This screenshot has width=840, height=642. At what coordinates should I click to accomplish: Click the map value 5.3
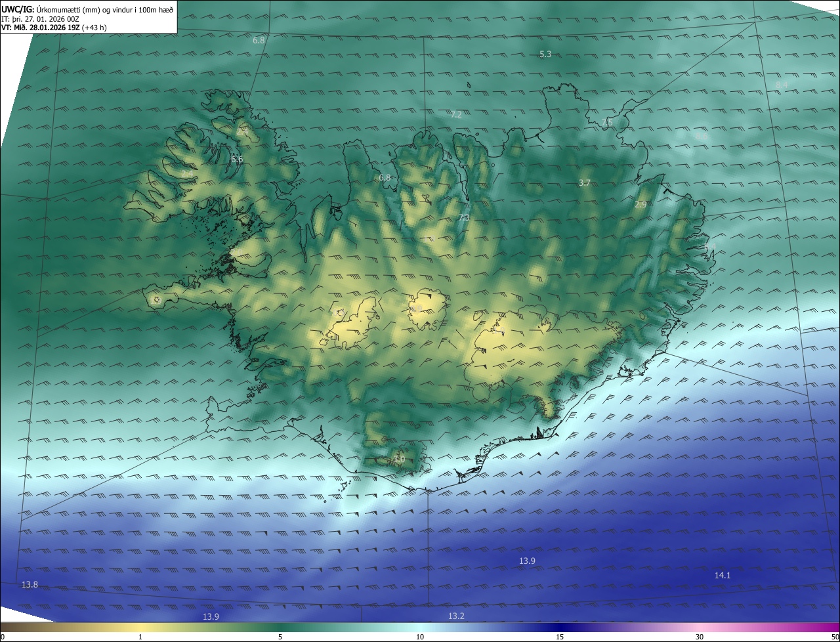[x=545, y=54]
